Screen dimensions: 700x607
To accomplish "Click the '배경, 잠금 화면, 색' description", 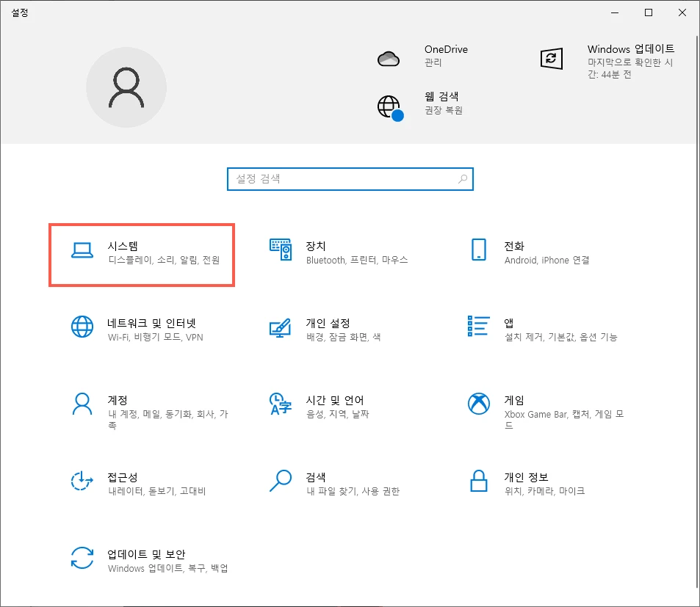I will [x=343, y=337].
